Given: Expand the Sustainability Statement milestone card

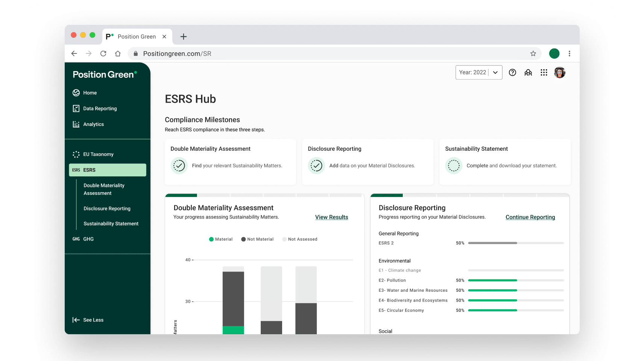Looking at the screenshot, I should [x=505, y=162].
